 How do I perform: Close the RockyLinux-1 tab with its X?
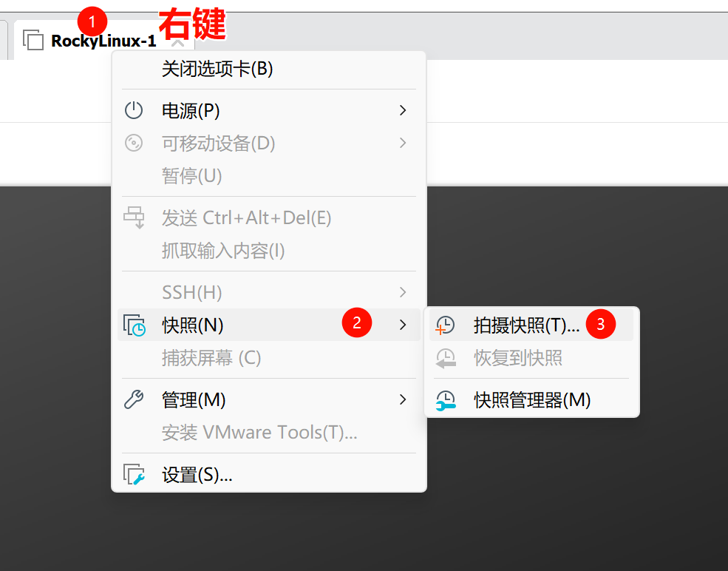177,44
